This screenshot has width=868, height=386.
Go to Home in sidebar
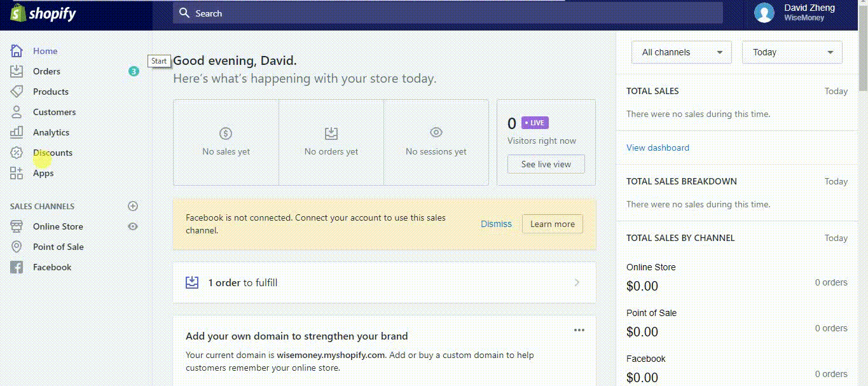pos(45,51)
